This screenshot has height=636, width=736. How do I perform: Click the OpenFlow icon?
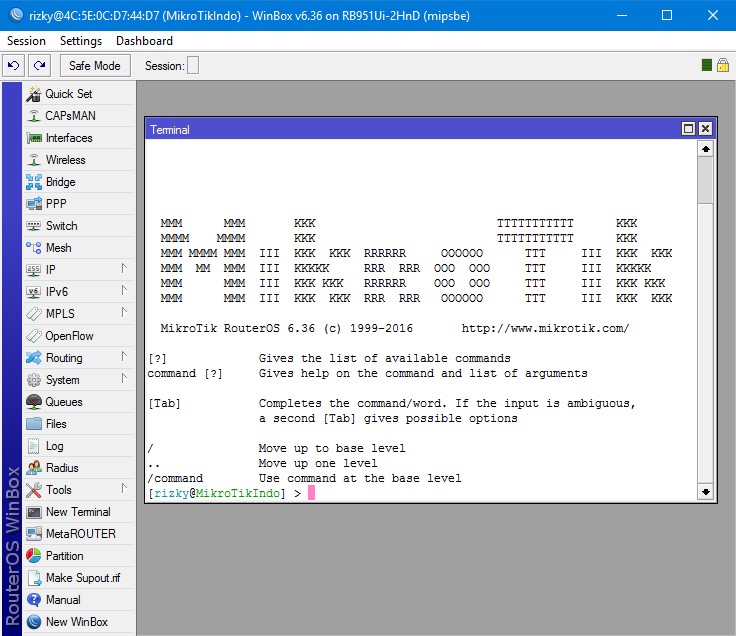33,336
